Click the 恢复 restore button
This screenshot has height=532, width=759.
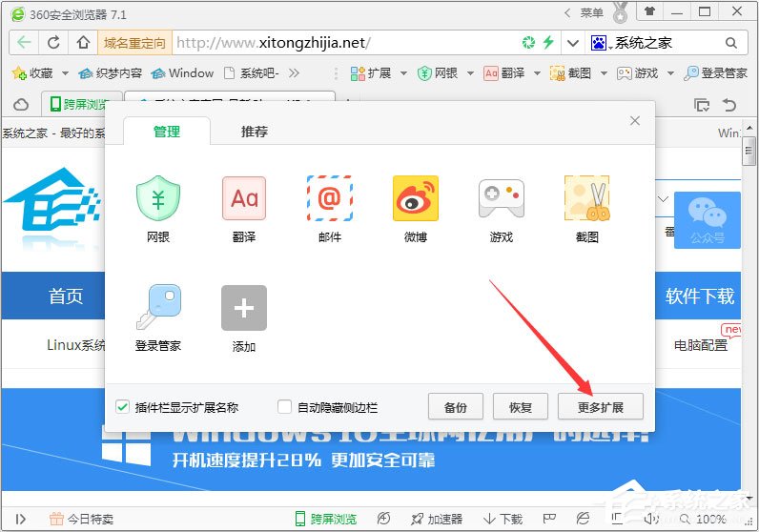click(x=521, y=407)
